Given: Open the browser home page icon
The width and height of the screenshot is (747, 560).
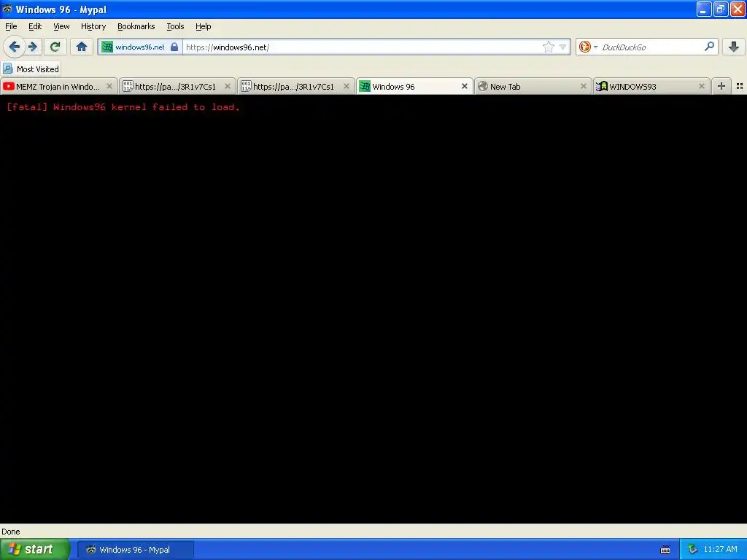Looking at the screenshot, I should point(82,47).
